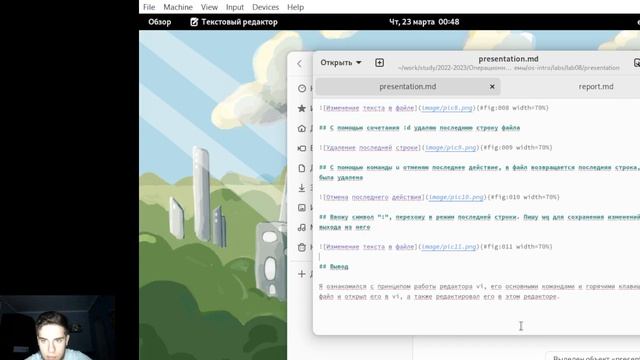Open Recent in Files sidebar (clock icon)
Image resolution: width=640 pixels, height=360 pixels.
click(302, 88)
